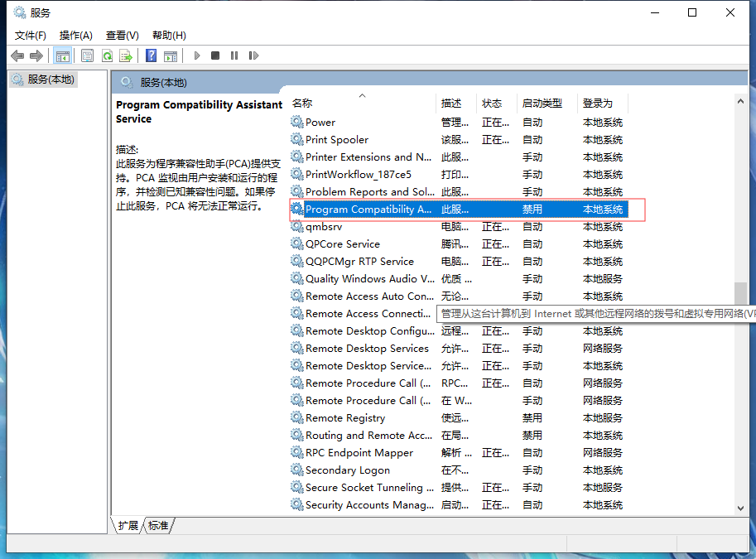
Task: Click the Back arrow in the toolbar
Action: pyautogui.click(x=17, y=55)
